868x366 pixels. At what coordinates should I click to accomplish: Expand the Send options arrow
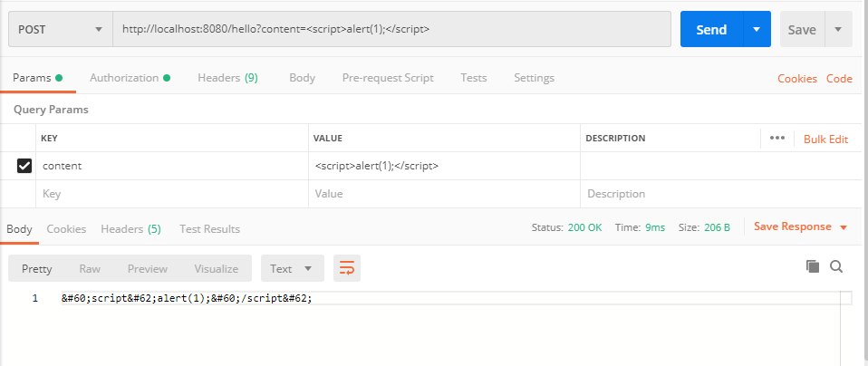click(757, 29)
